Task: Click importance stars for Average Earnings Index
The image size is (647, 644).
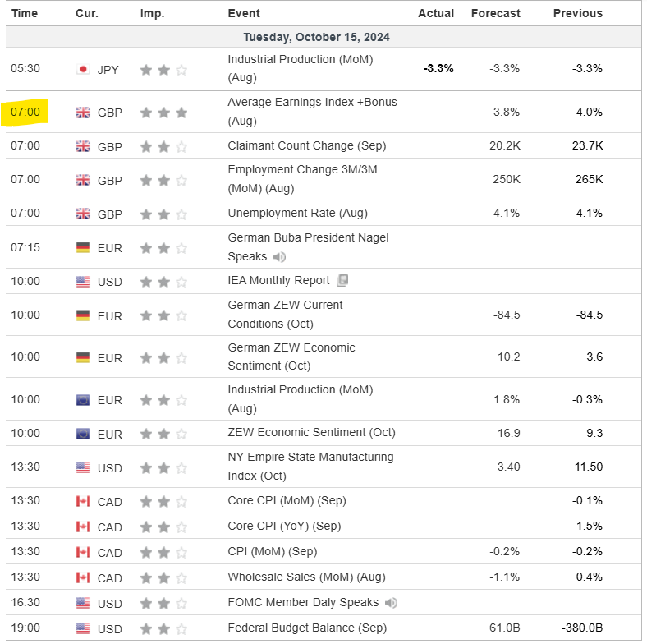Action: pos(163,113)
